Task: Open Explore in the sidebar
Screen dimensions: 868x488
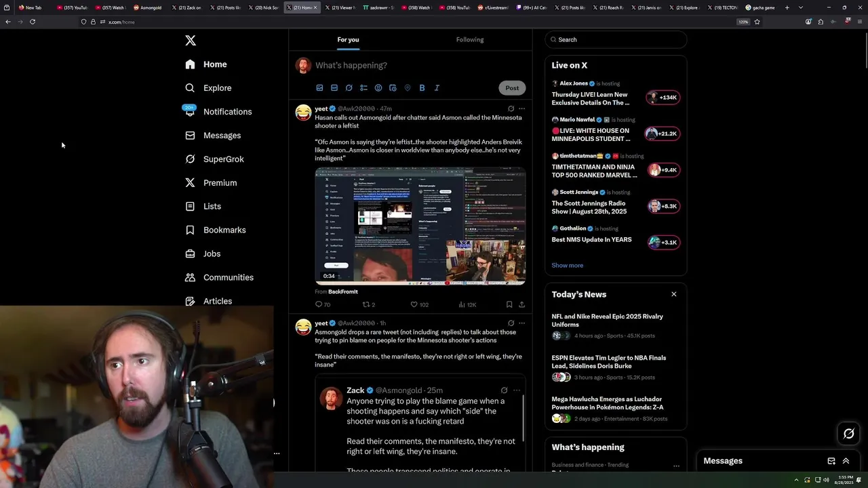Action: point(208,88)
